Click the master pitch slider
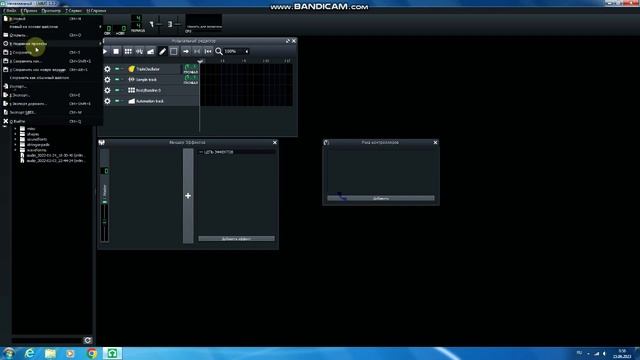 [x=178, y=24]
